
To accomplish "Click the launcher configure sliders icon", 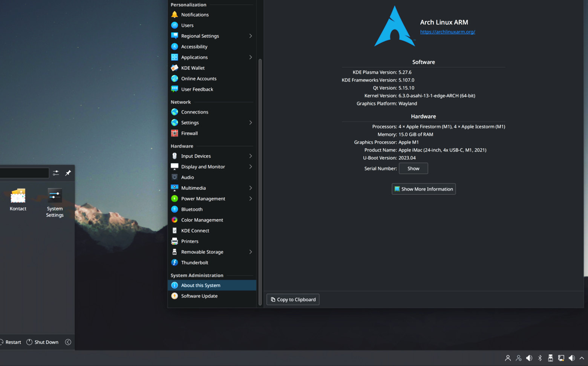I will [56, 173].
